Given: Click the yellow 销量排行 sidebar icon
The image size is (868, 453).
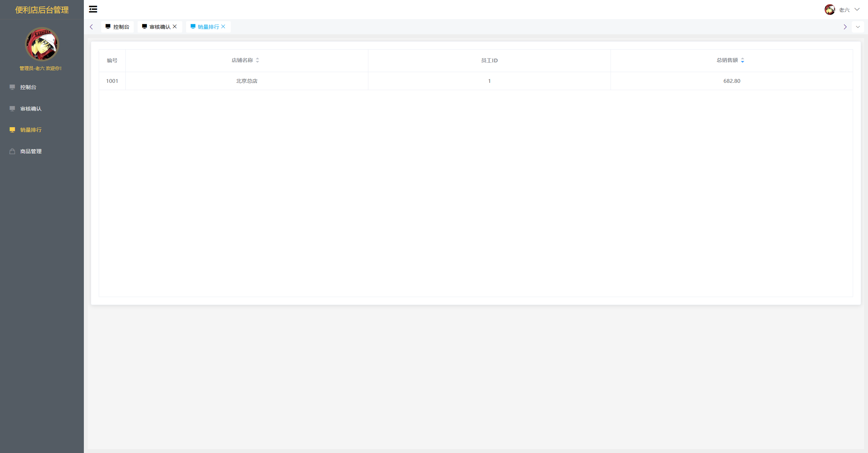Looking at the screenshot, I should [12, 130].
